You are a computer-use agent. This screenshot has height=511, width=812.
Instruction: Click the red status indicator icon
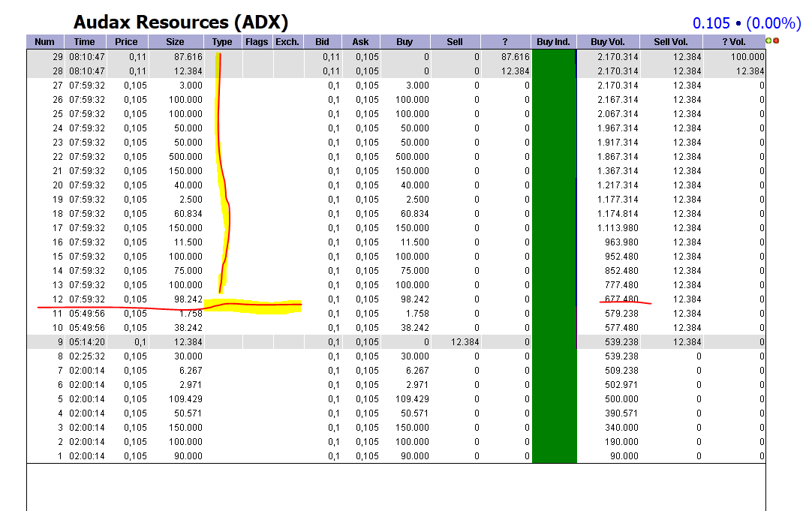[x=776, y=41]
